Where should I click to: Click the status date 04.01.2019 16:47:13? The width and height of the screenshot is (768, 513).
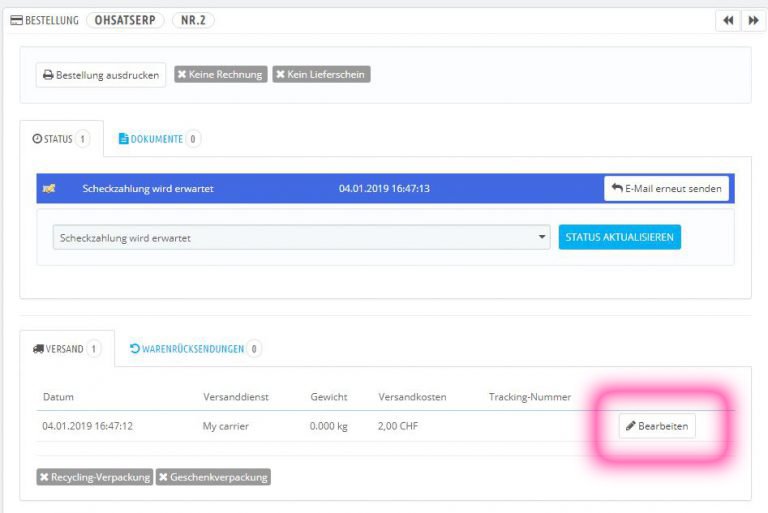click(x=384, y=189)
